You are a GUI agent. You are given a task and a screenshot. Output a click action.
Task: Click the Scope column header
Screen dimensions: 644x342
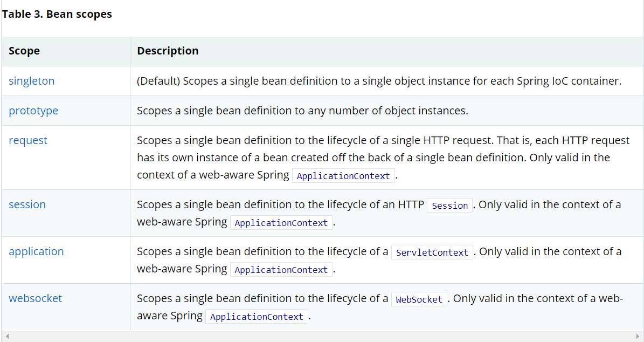(x=24, y=51)
